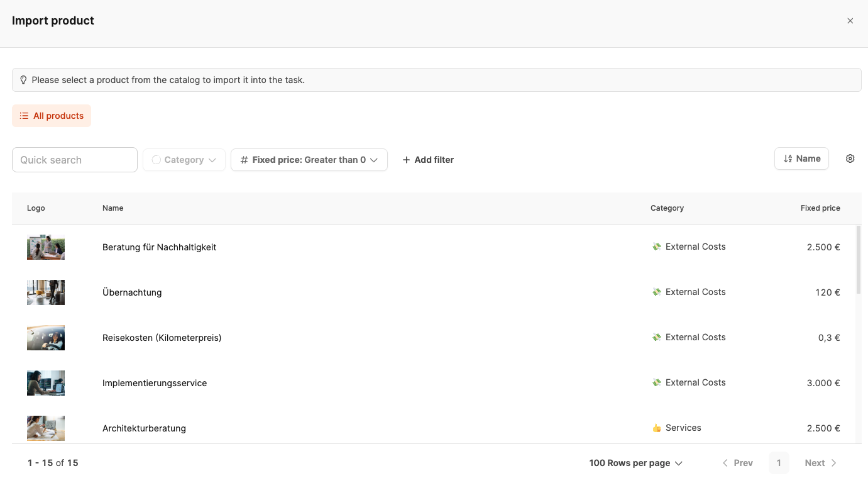
Task: Select the Reisekosten product thumbnail
Action: pos(46,338)
